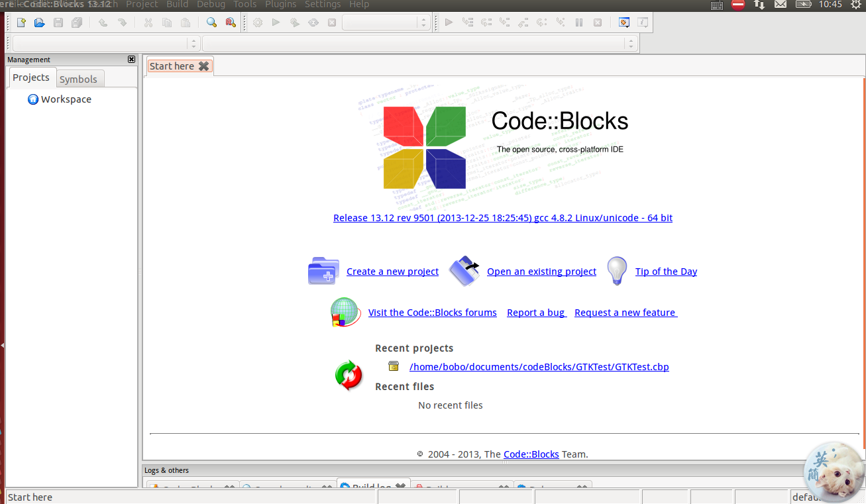Click the Undo toolbar icon

click(103, 23)
